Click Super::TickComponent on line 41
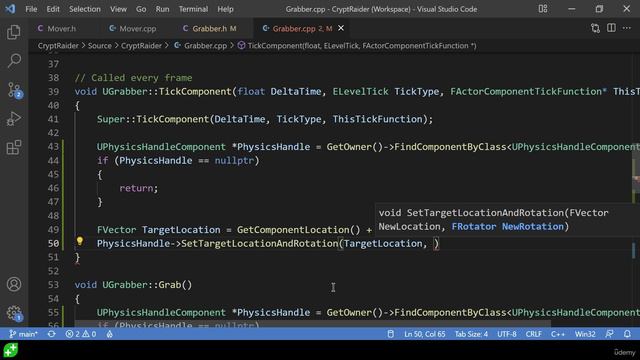Viewport: 640px width, 360px height. (x=153, y=119)
